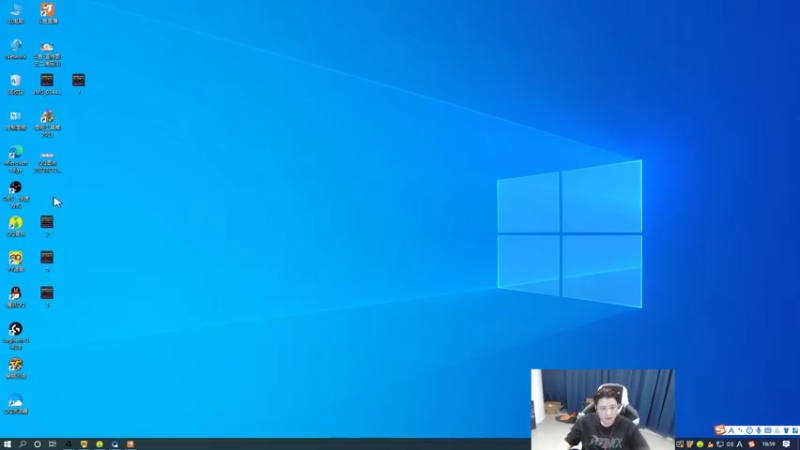This screenshot has width=800, height=450.
Task: Switch to OBS in the taskbar
Action: [x=68, y=444]
